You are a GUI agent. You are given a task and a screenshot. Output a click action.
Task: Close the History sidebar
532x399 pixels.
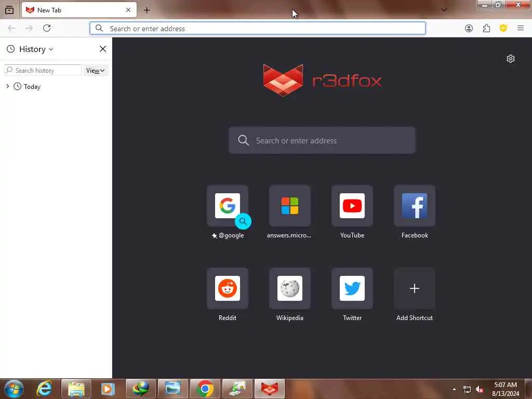pyautogui.click(x=103, y=49)
